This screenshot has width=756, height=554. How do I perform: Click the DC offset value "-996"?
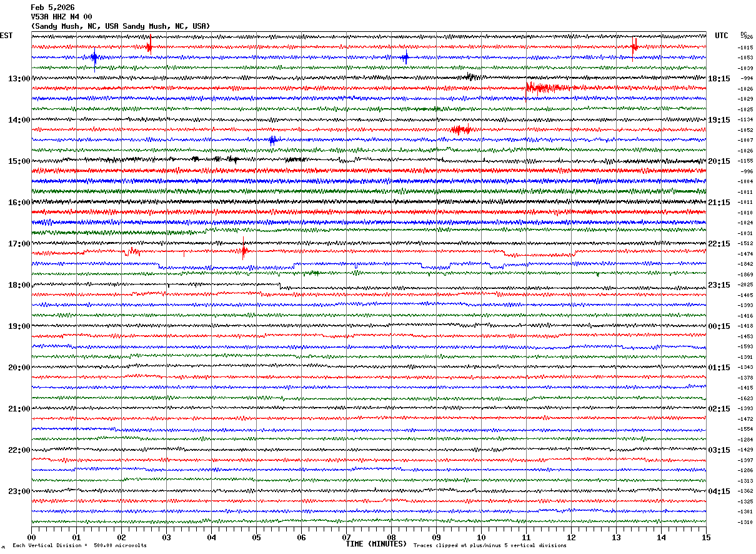[747, 171]
